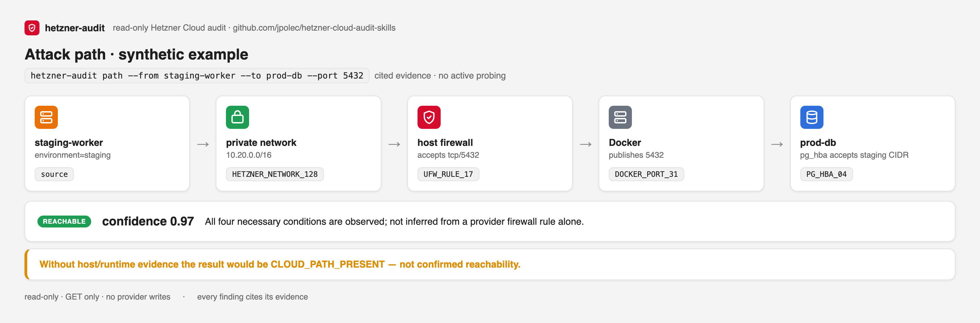Open the github.com/jpolec/hetzner-cloud-audit-skills link
This screenshot has height=323, width=980.
314,28
